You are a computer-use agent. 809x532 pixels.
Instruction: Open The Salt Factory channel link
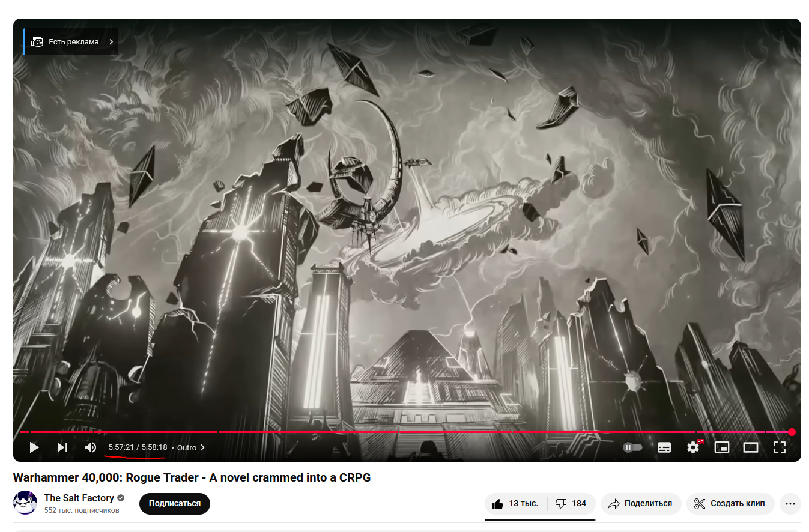pos(79,498)
